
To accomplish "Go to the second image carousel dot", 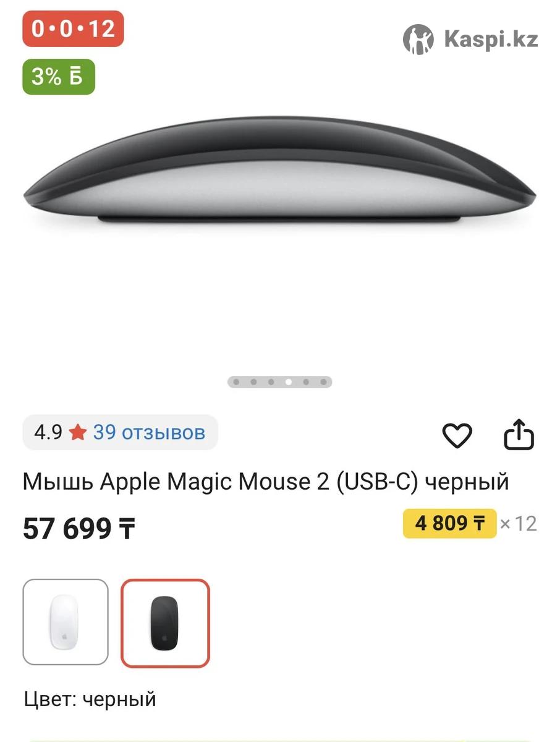I will pos(253,382).
